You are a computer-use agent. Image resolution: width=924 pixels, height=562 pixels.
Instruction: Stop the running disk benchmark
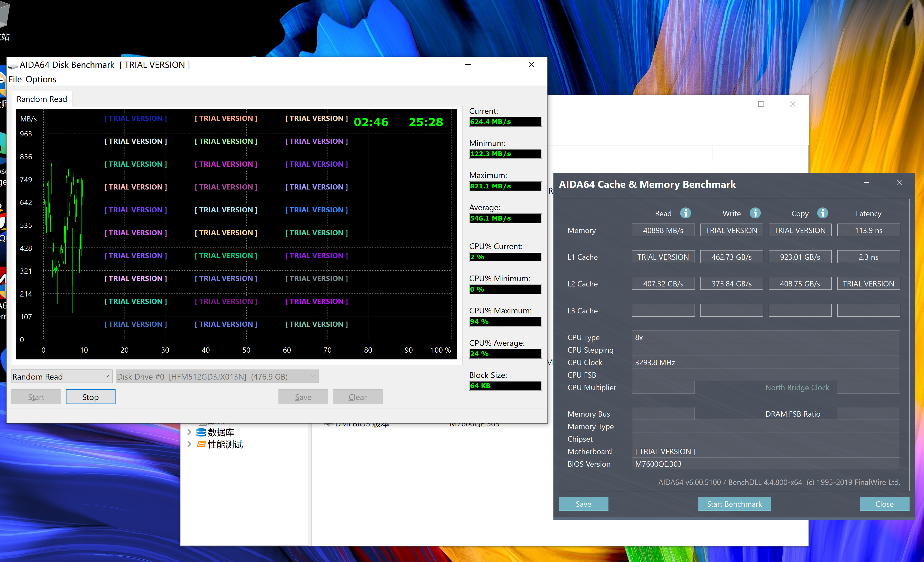[x=90, y=397]
